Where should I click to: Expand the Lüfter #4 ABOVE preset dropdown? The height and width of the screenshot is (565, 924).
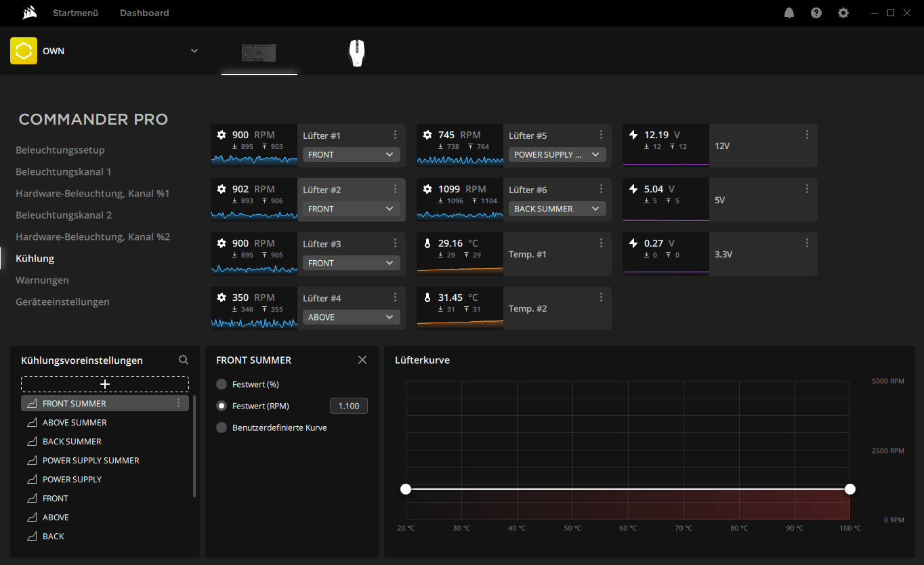click(x=351, y=317)
